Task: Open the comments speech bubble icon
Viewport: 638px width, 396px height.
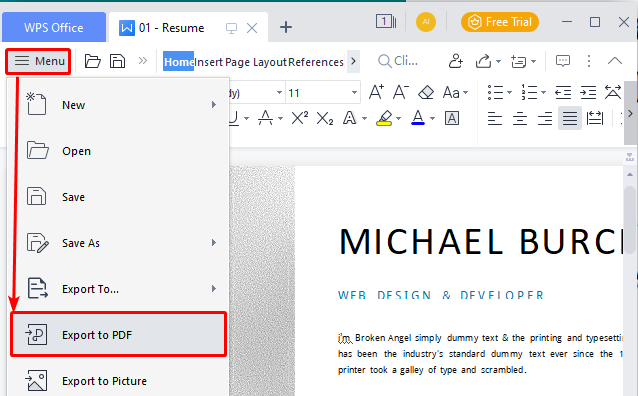Action: pyautogui.click(x=563, y=61)
